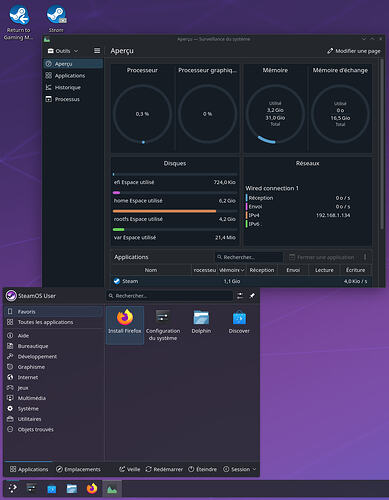Expand the Session dropdown
This screenshot has height=500, width=389.
pos(240,469)
